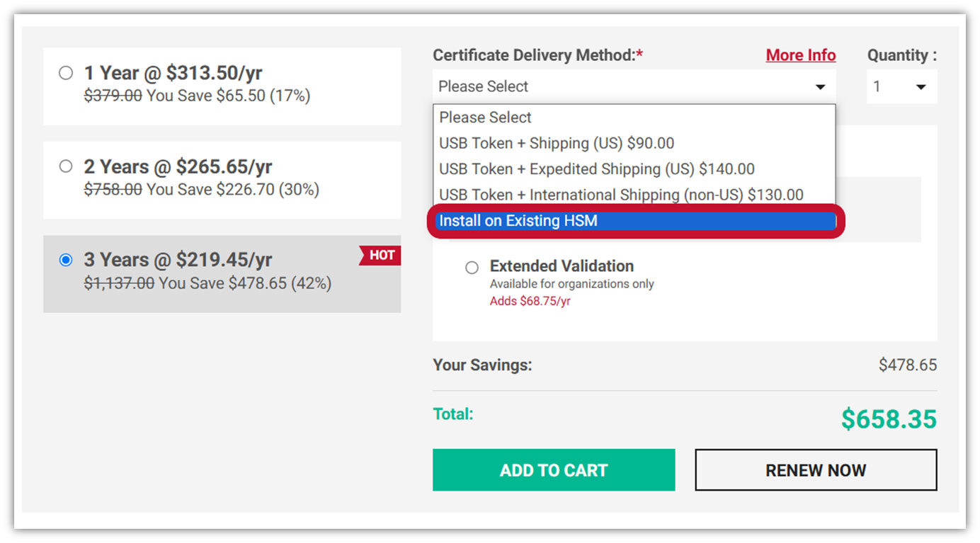This screenshot has height=543, width=980.
Task: Enable the Extended Validation option
Action: pyautogui.click(x=472, y=268)
